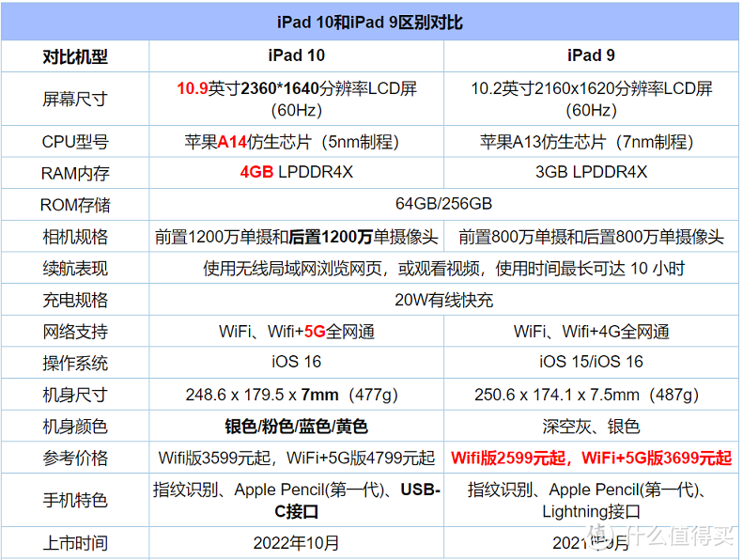Click the 'iOS 15/iOS 16' cell

591,363
